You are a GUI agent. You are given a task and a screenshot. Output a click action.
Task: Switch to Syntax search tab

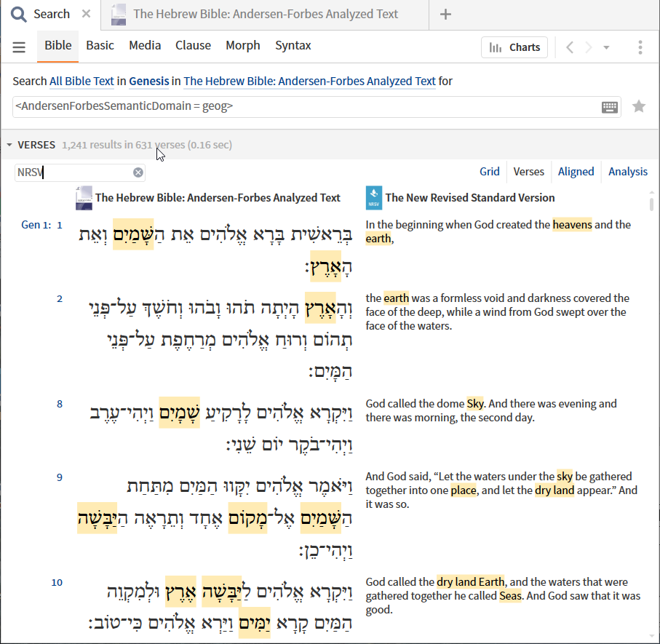293,45
